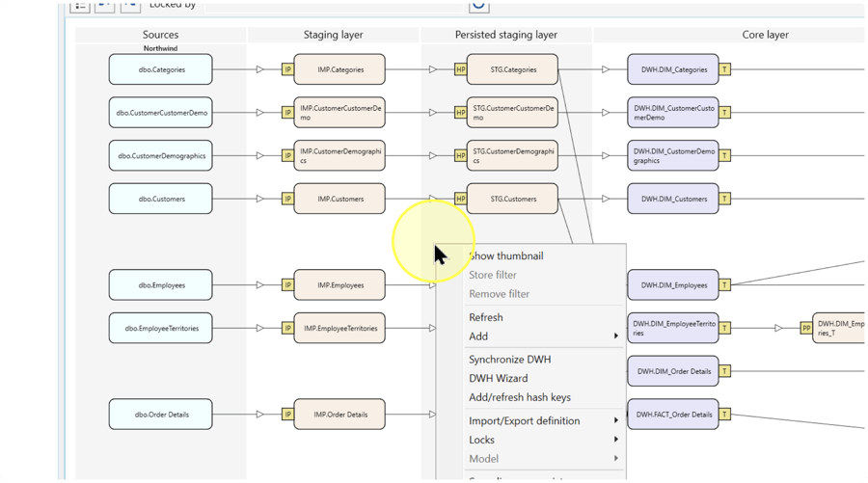Click the HP badge on STG.CustomerDemographics

tap(461, 156)
